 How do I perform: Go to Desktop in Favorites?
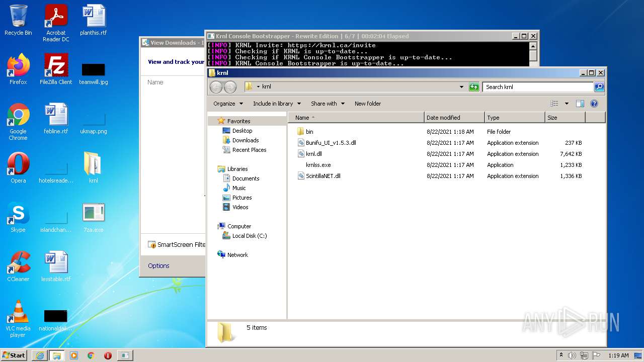(x=242, y=131)
